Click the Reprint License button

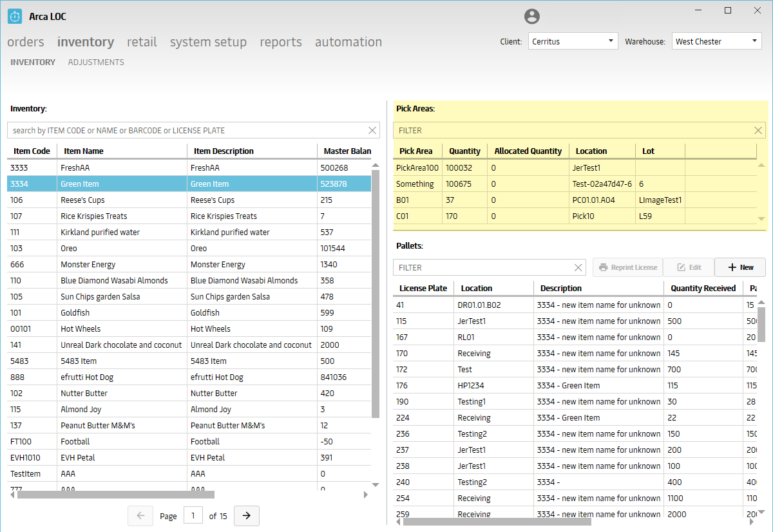627,267
